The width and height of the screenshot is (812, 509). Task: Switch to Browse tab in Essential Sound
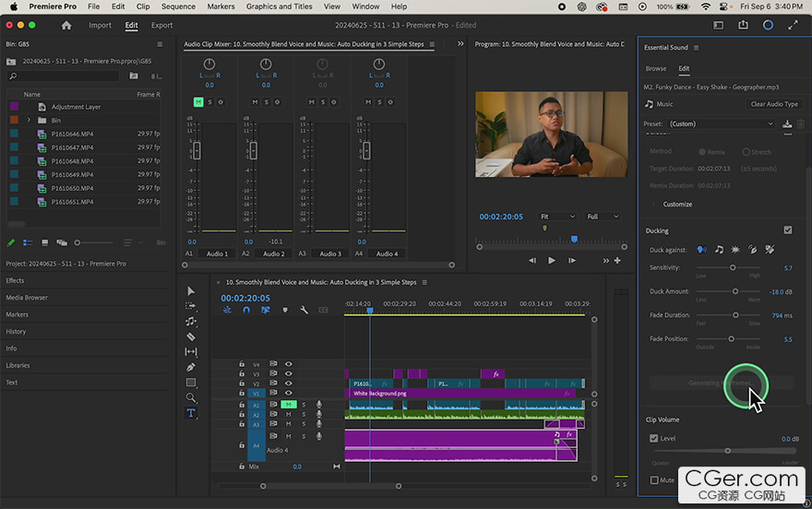[x=656, y=68]
